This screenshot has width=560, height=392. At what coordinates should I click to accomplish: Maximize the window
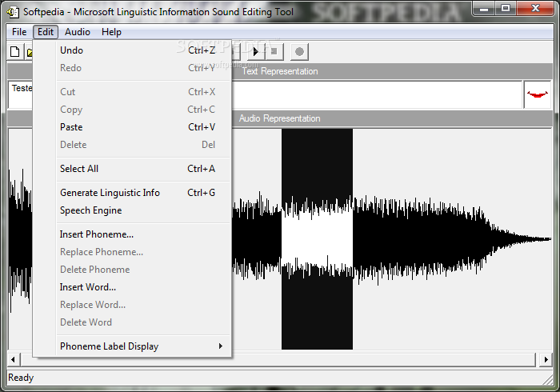click(506, 9)
